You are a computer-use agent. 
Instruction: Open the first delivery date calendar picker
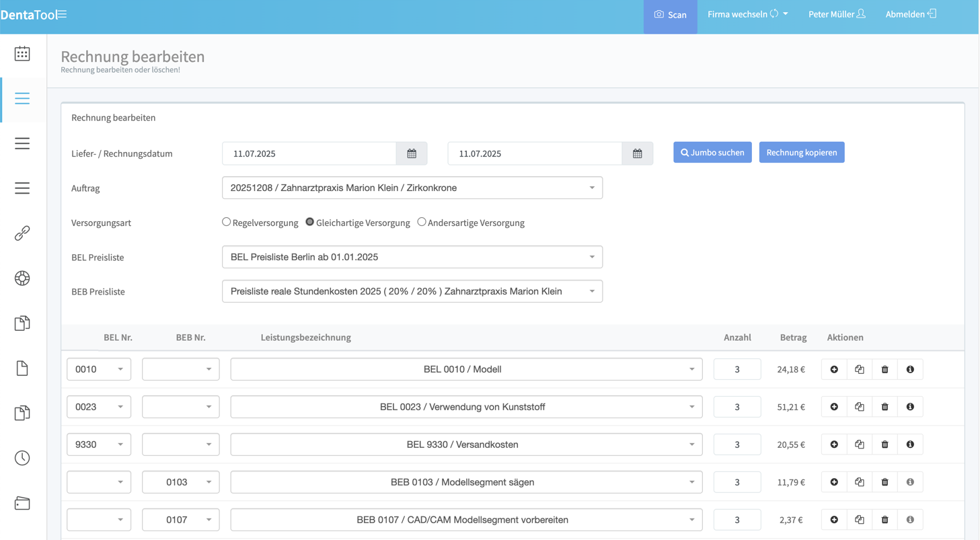pos(412,153)
